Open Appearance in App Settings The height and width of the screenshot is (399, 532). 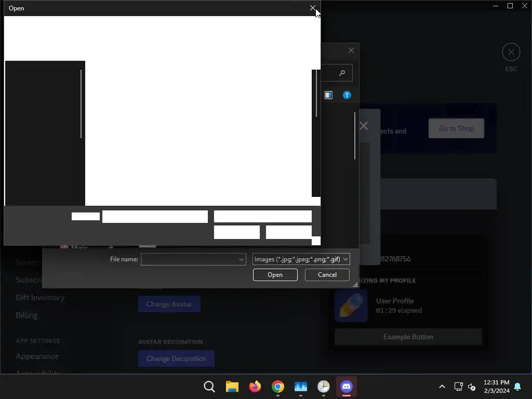[x=37, y=356]
